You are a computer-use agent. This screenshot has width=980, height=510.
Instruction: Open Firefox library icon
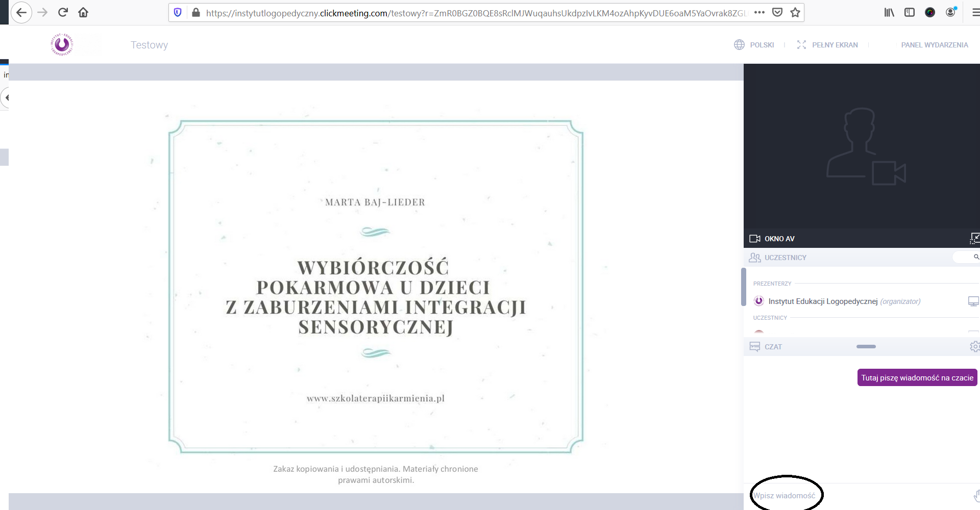(889, 13)
